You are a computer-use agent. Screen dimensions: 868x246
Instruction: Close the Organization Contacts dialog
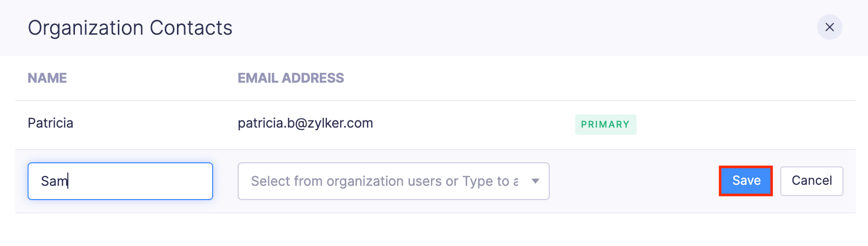tap(829, 27)
